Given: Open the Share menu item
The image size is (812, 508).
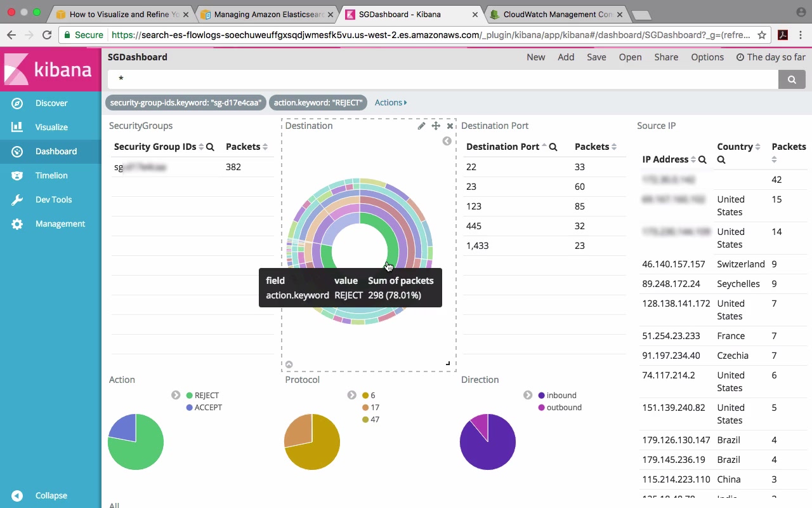Looking at the screenshot, I should 666,57.
